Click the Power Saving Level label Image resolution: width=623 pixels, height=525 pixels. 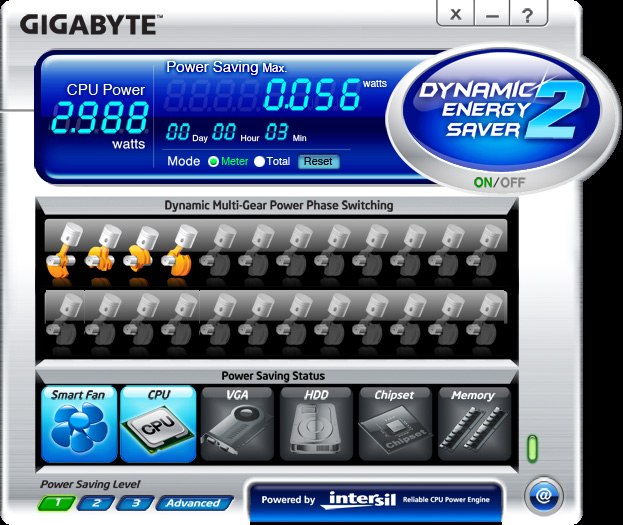[90, 484]
